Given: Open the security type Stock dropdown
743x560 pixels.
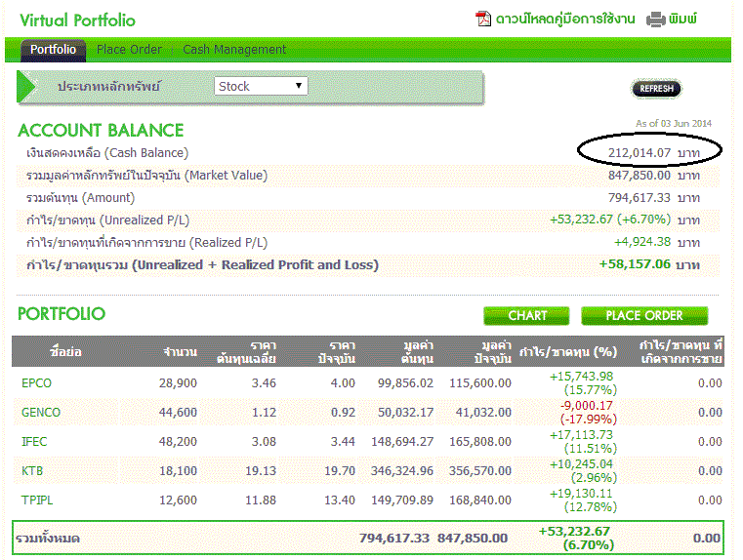Looking at the screenshot, I should (261, 86).
